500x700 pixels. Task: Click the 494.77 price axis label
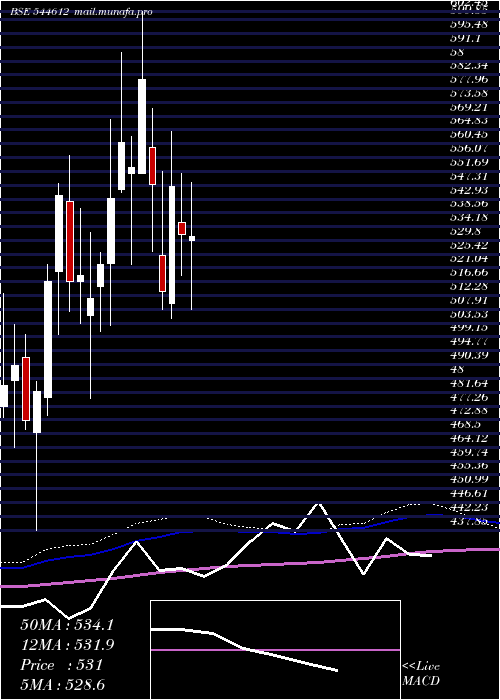click(468, 342)
